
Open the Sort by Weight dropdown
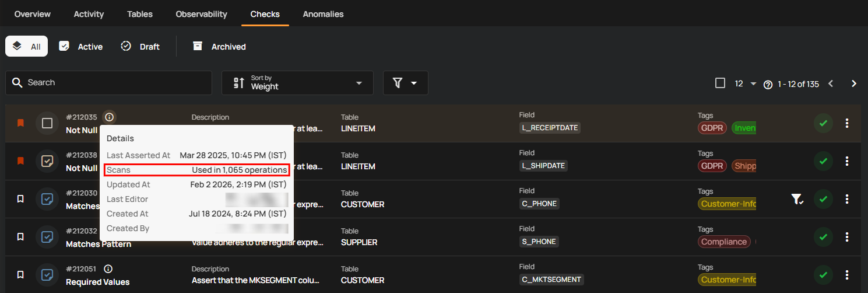pos(297,83)
